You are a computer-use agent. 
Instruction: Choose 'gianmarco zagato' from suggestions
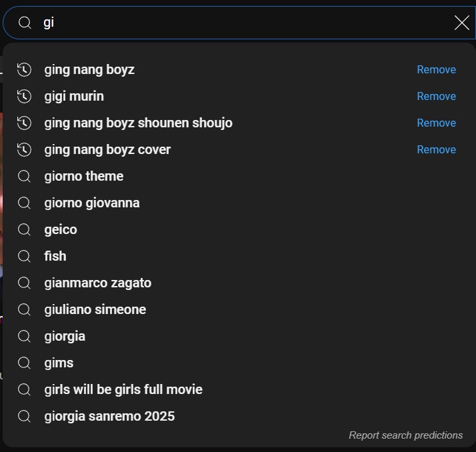(97, 283)
